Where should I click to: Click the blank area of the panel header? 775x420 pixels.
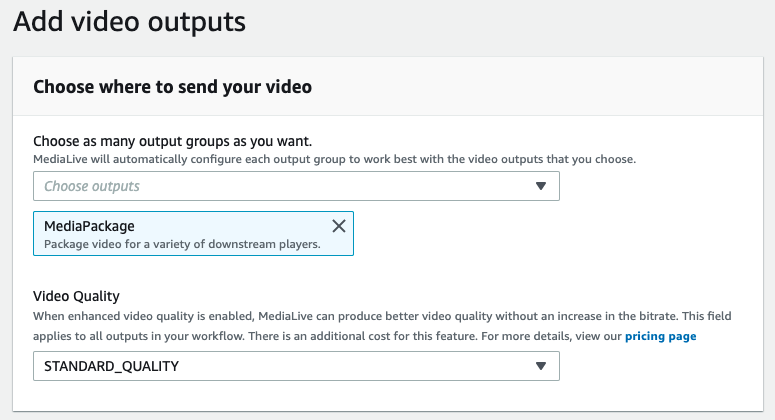click(534, 86)
